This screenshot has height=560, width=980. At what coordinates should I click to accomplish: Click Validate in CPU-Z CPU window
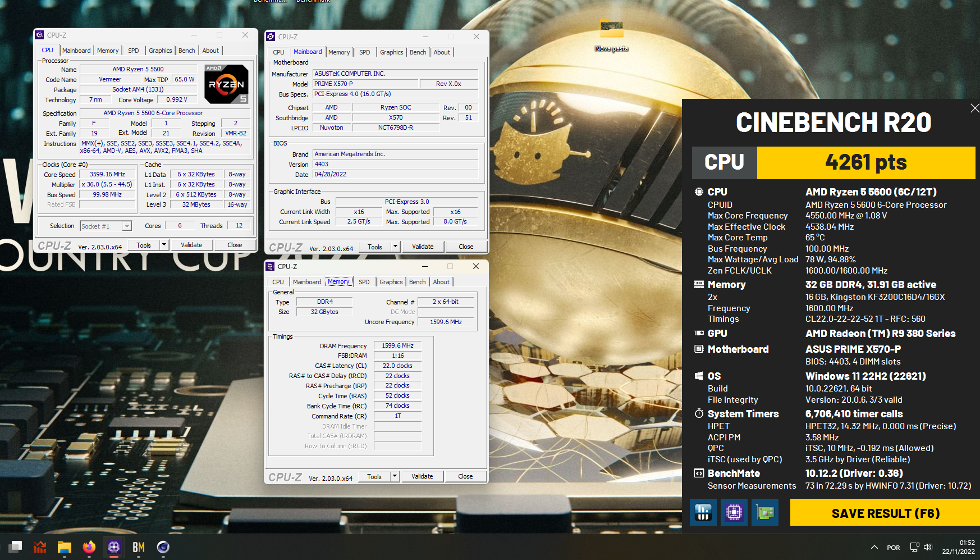pos(191,245)
